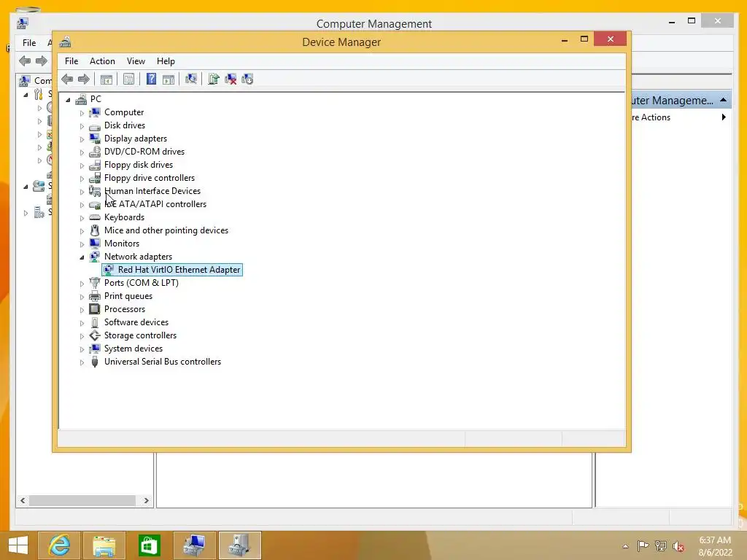This screenshot has width=747, height=560.
Task: Click horizontal scrollbar thumb in left pane
Action: (82, 500)
